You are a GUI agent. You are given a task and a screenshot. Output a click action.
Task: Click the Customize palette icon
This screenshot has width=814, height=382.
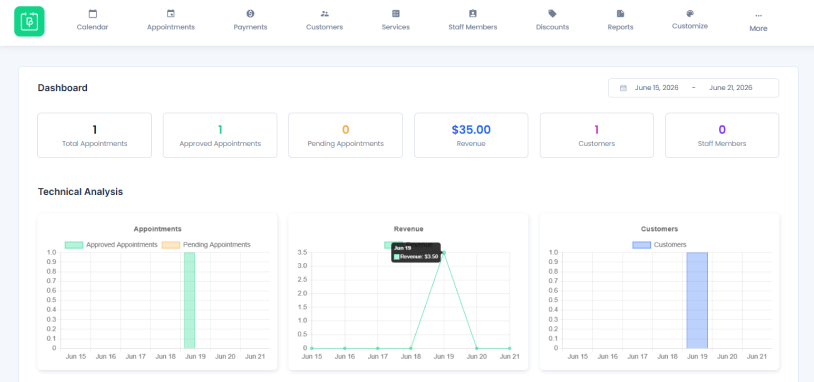point(690,13)
